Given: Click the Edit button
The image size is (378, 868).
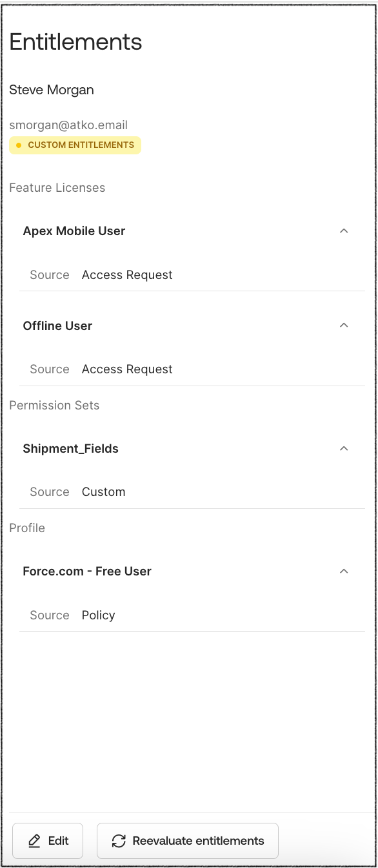Looking at the screenshot, I should 48,841.
